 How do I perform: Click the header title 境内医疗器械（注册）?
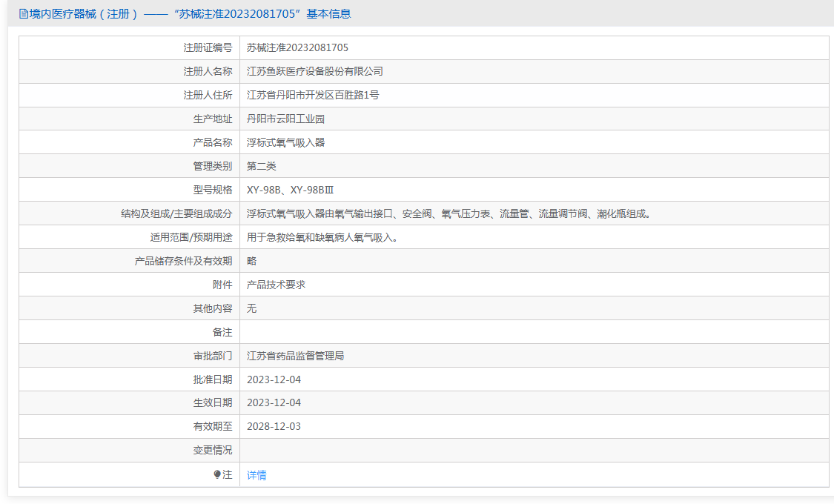(84, 14)
